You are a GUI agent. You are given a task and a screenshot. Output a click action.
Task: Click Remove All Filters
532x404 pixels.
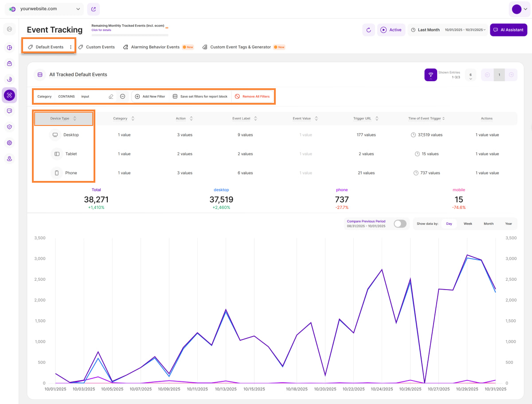click(252, 96)
